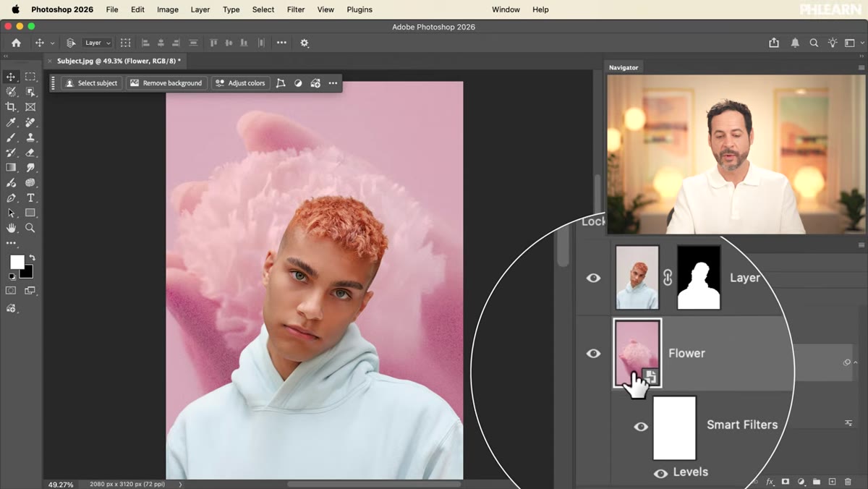Select the Smudge tool
This screenshot has height=489, width=868.
(x=30, y=168)
